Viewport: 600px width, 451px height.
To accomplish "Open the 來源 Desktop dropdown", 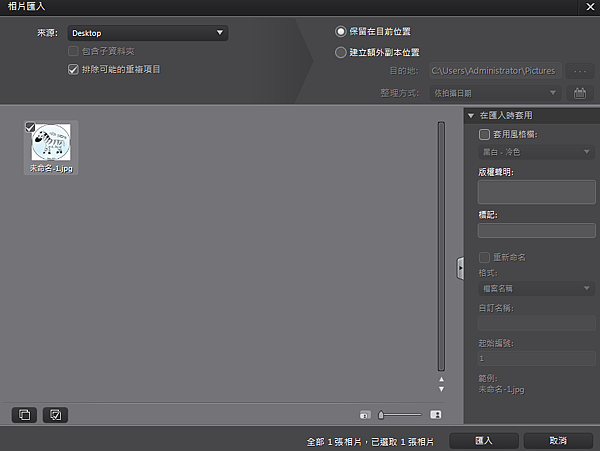I will (148, 33).
